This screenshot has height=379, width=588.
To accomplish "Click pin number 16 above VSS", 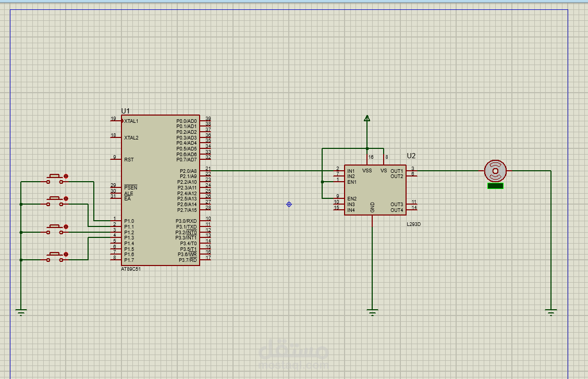I will click(x=371, y=157).
